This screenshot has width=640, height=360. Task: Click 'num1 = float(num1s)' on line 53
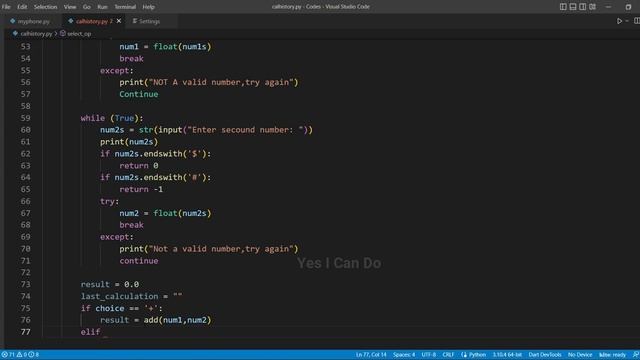pos(165,47)
